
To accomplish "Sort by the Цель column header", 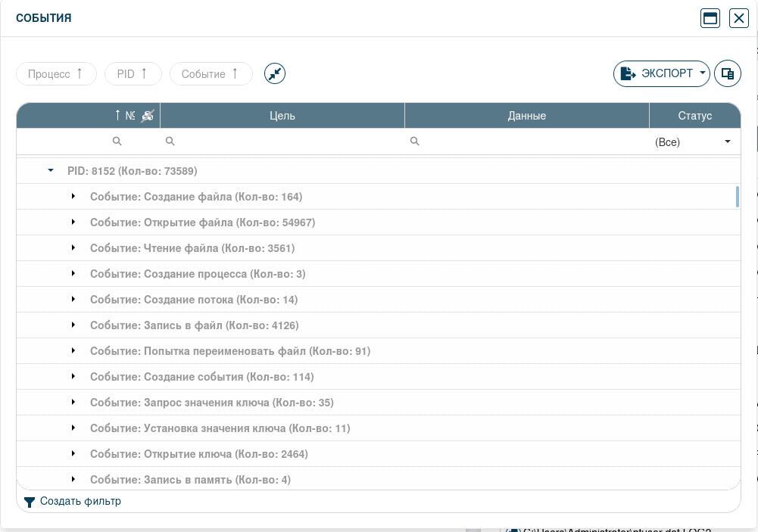I will tap(282, 116).
